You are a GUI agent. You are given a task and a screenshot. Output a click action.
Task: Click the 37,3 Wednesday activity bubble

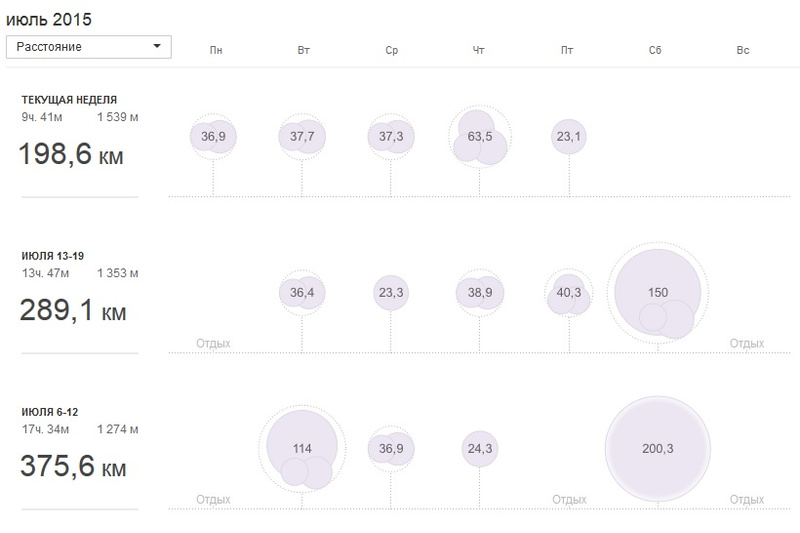coord(391,137)
